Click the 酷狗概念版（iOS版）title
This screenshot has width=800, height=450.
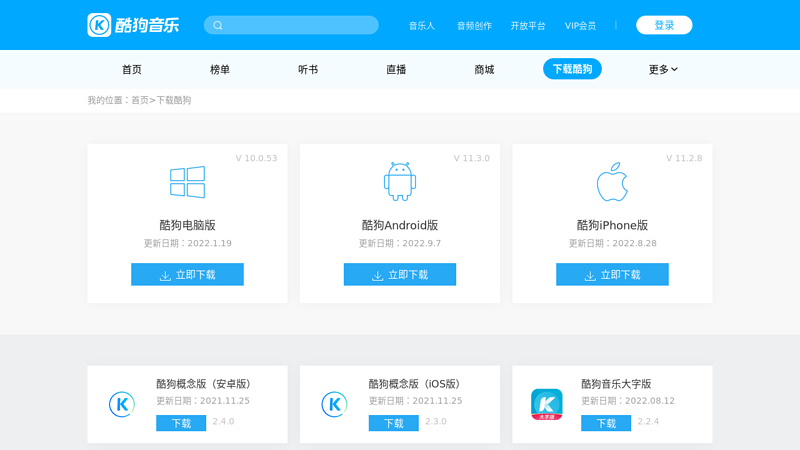(415, 384)
